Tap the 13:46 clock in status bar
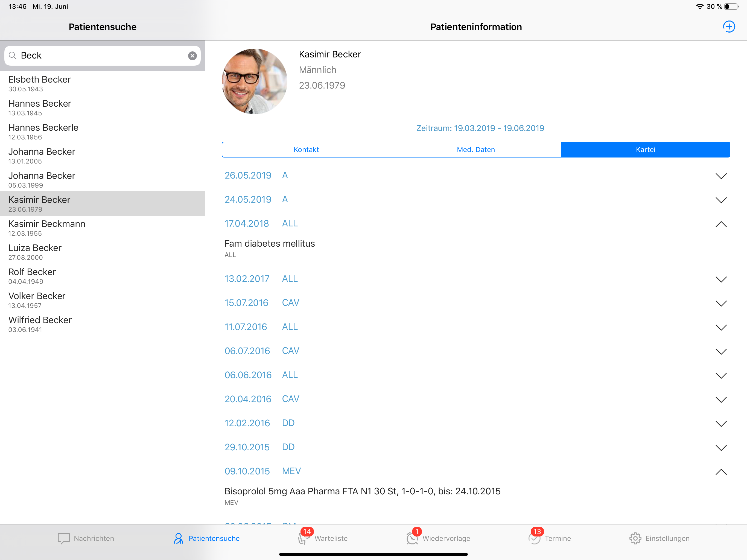Viewport: 747px width, 560px height. 17,6
